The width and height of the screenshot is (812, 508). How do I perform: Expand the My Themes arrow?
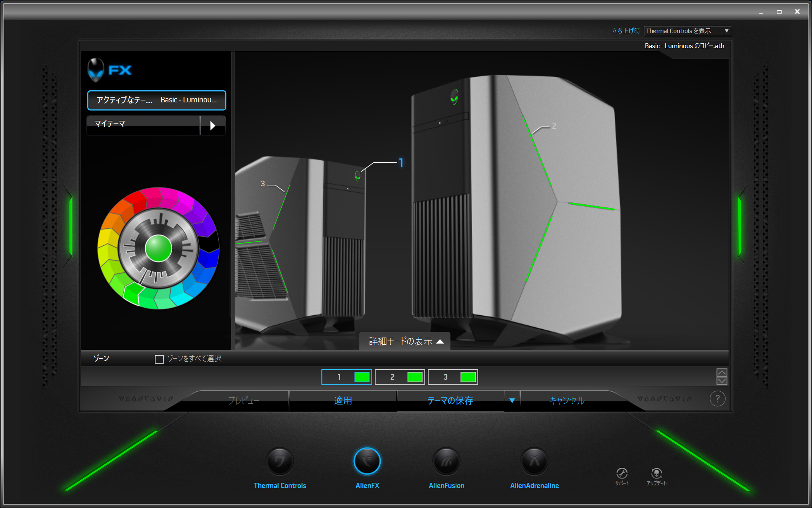[x=212, y=125]
